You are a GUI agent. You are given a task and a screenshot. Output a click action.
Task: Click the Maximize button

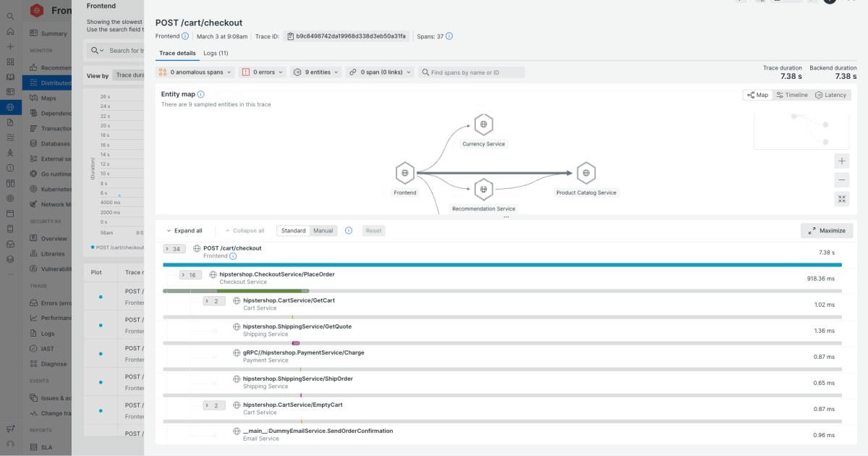(827, 231)
